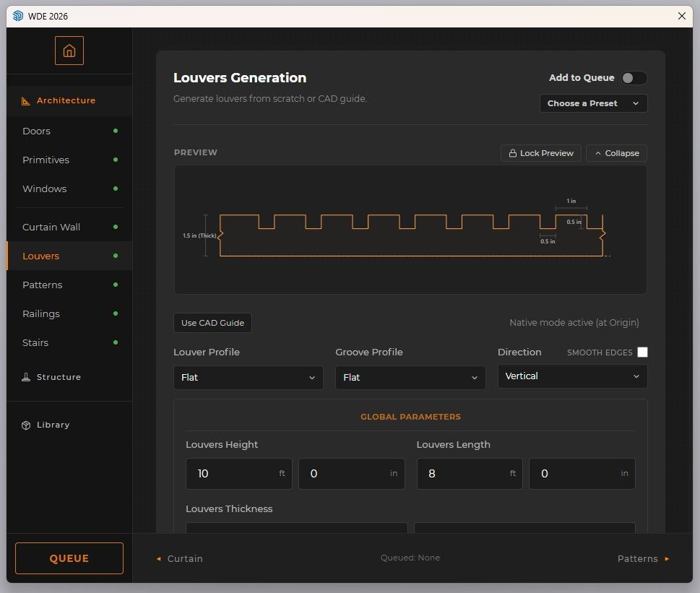Open the Choose a Preset dropdown
This screenshot has height=593, width=700.
pyautogui.click(x=593, y=103)
